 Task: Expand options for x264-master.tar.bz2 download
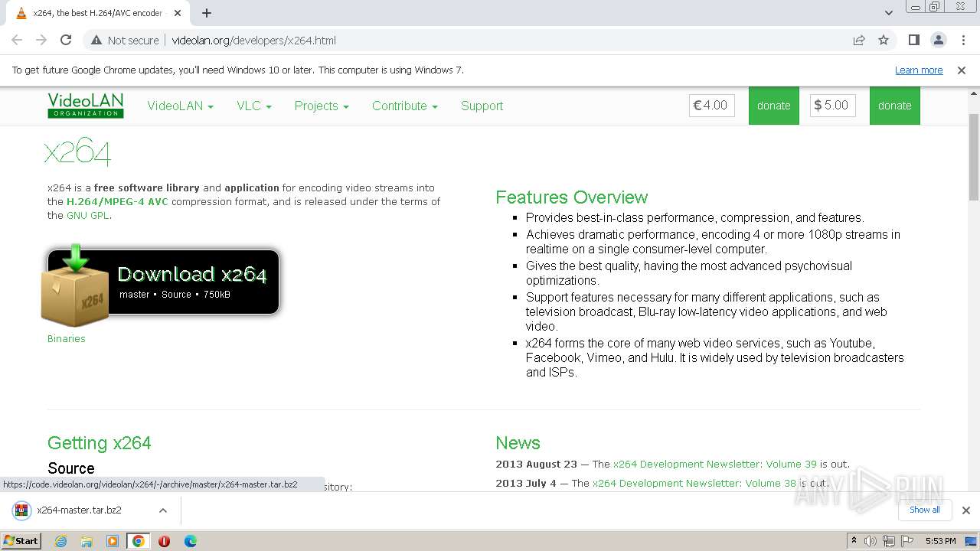163,510
